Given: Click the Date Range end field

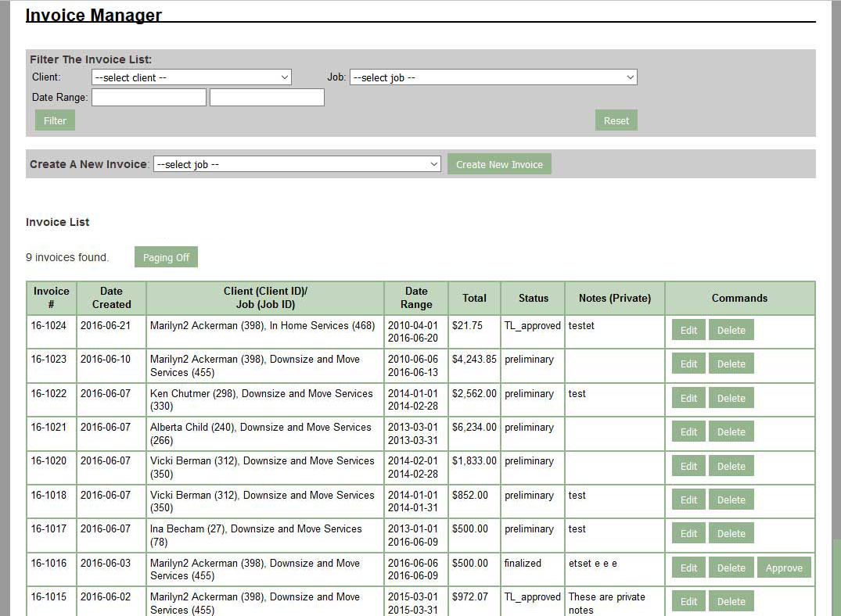Looking at the screenshot, I should click(x=267, y=98).
